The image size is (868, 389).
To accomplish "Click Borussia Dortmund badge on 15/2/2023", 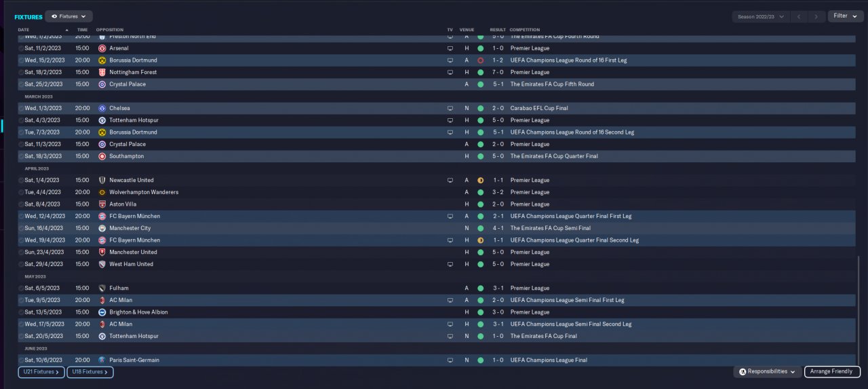I will (x=102, y=60).
